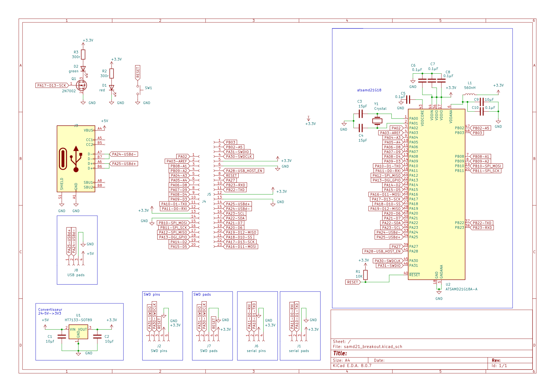555x392 pixels.
Task: Click the File: samd21_breakout.kicad_sch text
Action: click(x=367, y=346)
